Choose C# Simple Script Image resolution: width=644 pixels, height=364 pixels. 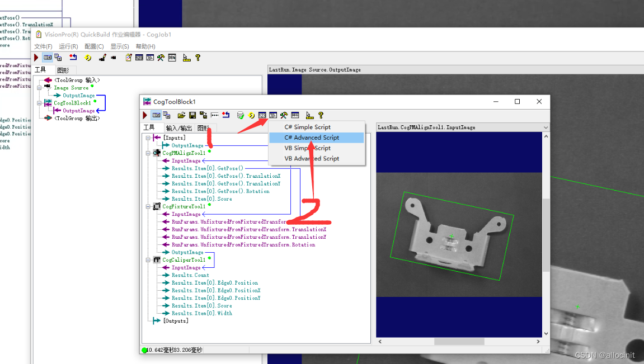pos(316,127)
